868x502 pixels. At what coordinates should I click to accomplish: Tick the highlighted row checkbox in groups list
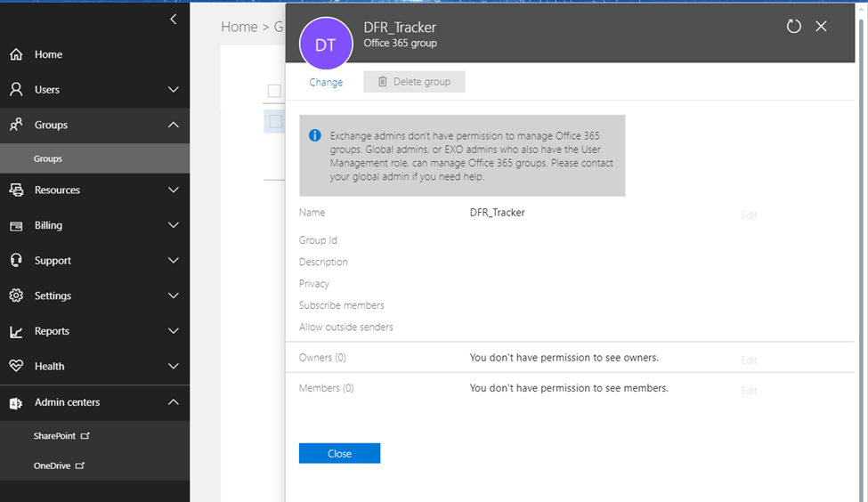[275, 122]
